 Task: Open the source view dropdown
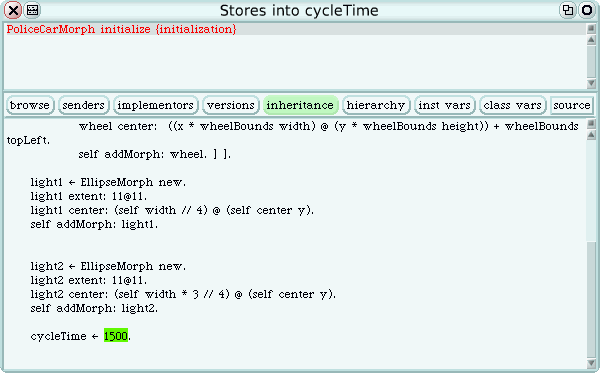572,105
